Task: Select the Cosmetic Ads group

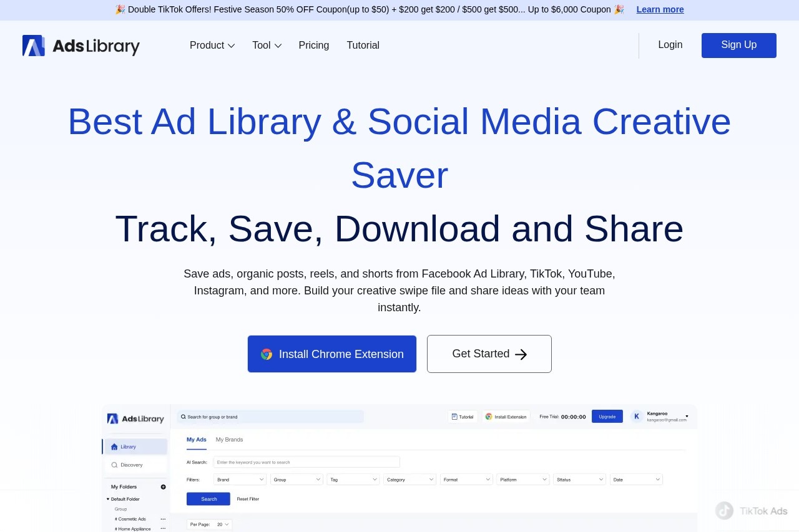Action: (132, 519)
